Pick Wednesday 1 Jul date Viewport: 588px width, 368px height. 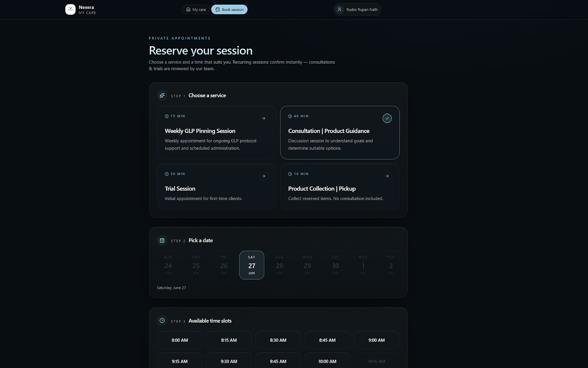point(363,265)
